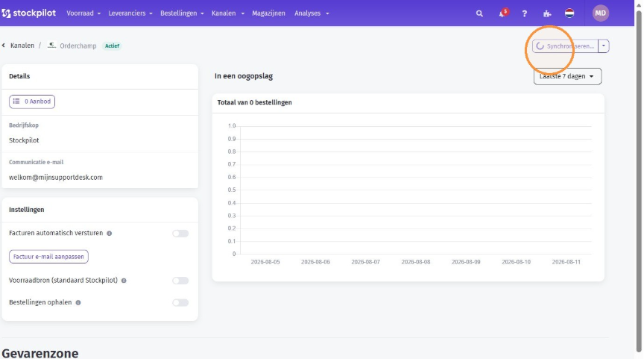Screen dimensions: 644x359
Task: Open the MD user avatar menu
Action: click(x=601, y=13)
